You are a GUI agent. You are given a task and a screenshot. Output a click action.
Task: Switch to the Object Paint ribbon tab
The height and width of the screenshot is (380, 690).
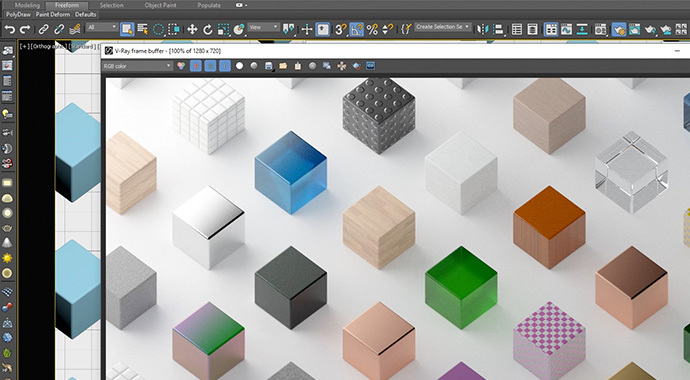coord(160,5)
